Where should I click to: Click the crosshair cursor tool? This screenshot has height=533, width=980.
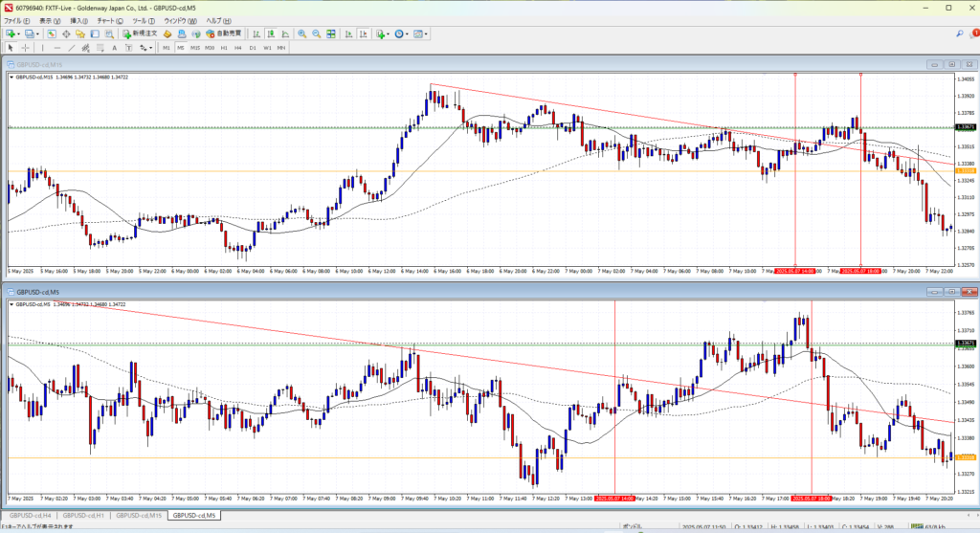pos(26,47)
